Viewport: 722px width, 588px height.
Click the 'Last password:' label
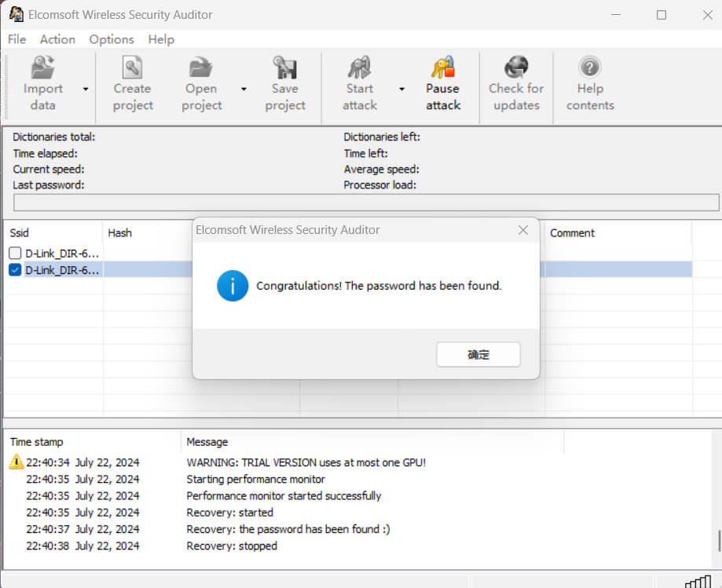[49, 185]
